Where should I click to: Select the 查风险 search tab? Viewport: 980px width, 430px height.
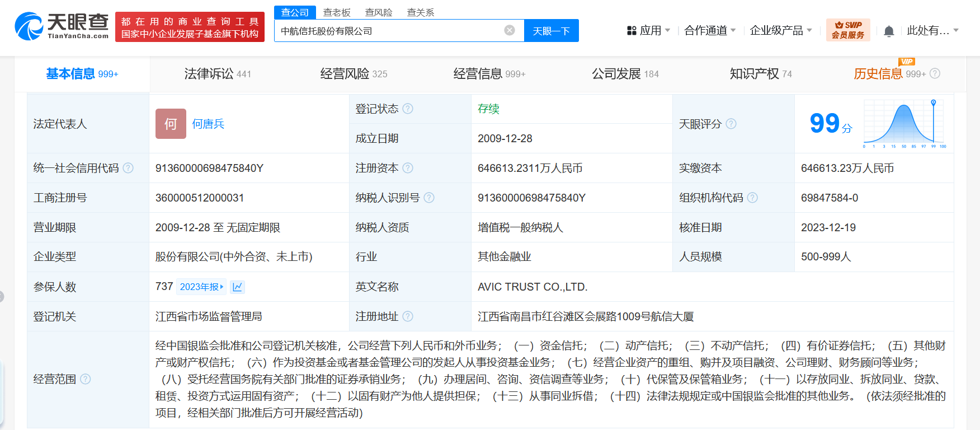[379, 12]
